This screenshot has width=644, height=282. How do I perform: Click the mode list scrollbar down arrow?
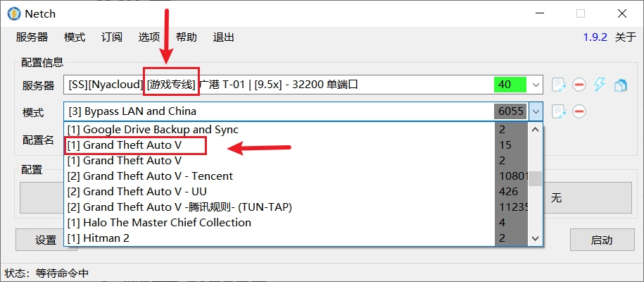536,238
